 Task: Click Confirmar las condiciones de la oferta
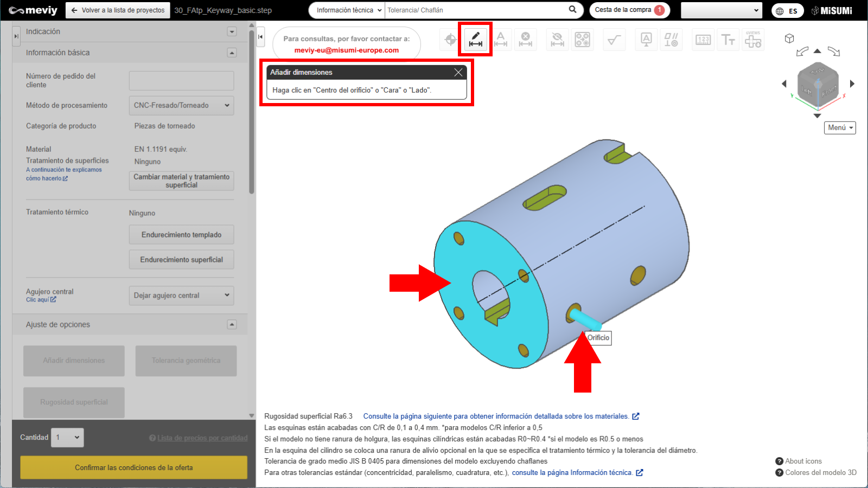pos(133,467)
